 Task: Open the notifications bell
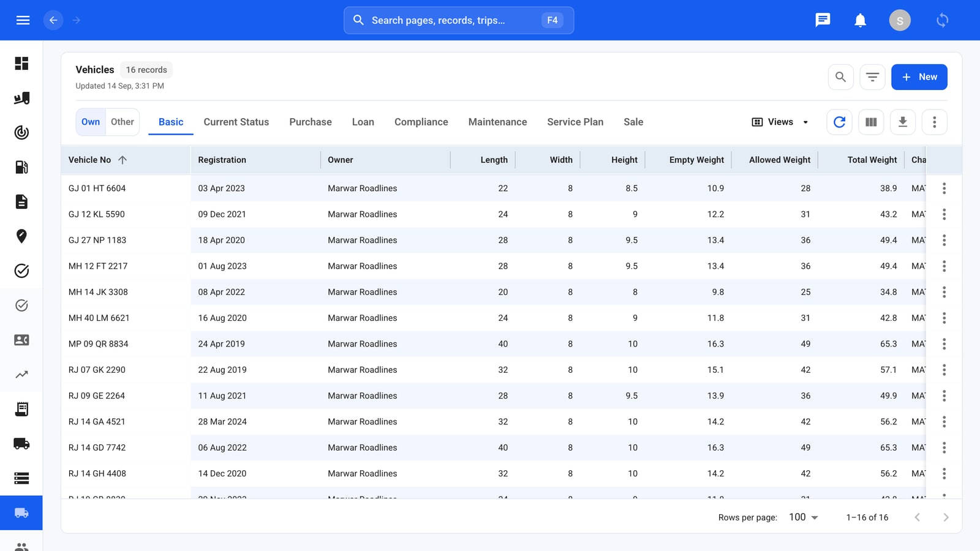pos(860,20)
